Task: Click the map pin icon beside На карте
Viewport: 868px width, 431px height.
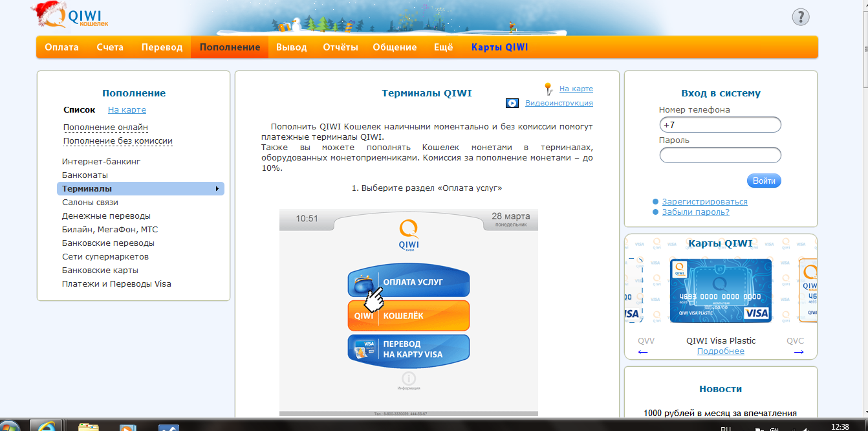Action: pos(548,89)
